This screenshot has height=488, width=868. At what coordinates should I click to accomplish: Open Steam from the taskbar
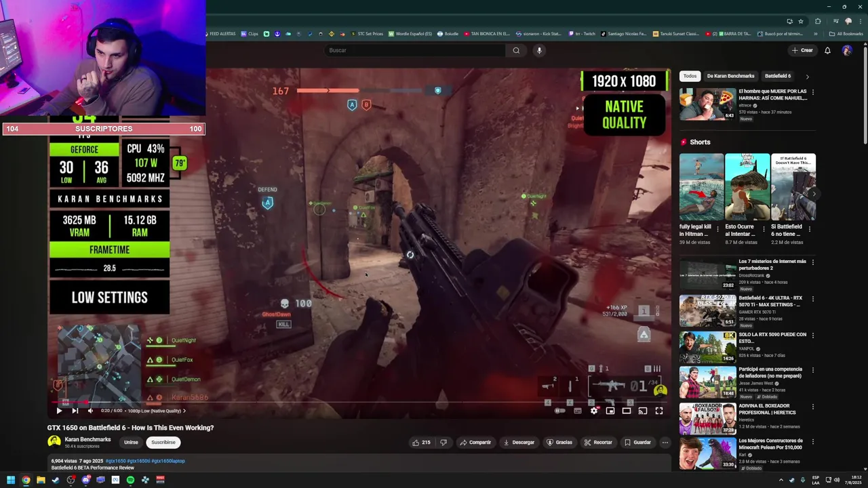[x=56, y=480]
